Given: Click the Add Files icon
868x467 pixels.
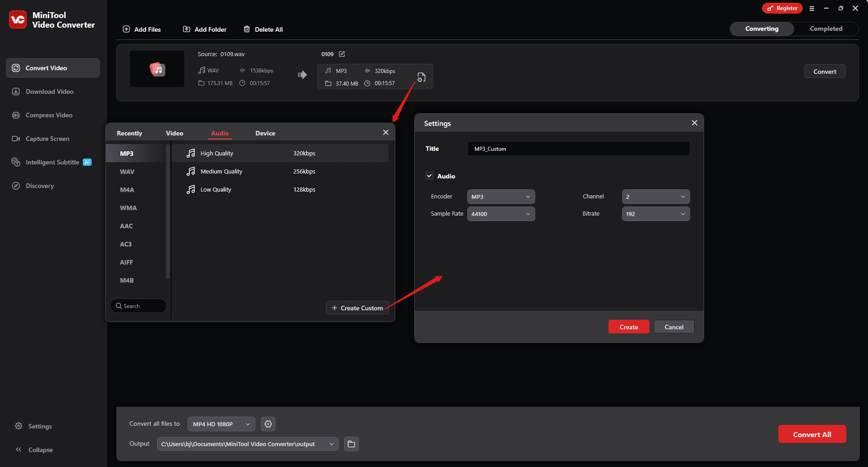Looking at the screenshot, I should [x=126, y=29].
